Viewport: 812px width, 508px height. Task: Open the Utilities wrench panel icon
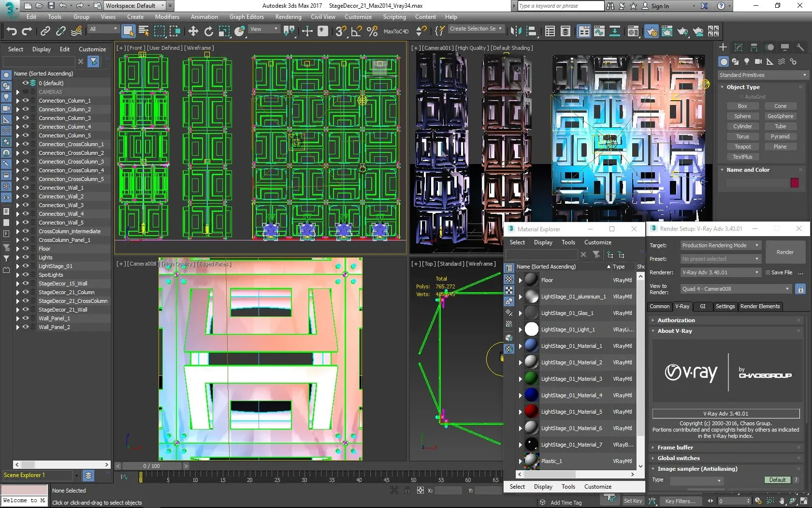tap(800, 47)
